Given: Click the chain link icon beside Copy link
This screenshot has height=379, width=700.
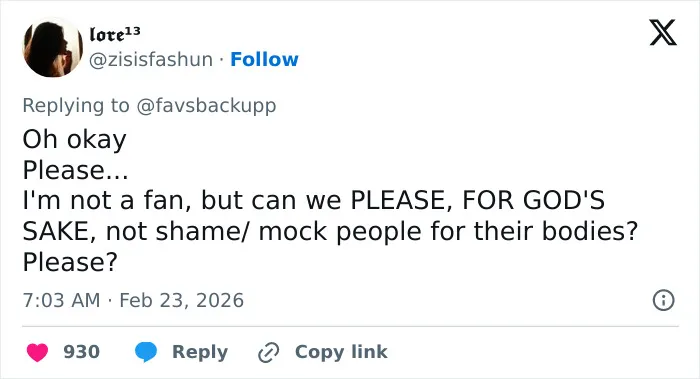Looking at the screenshot, I should [x=269, y=352].
